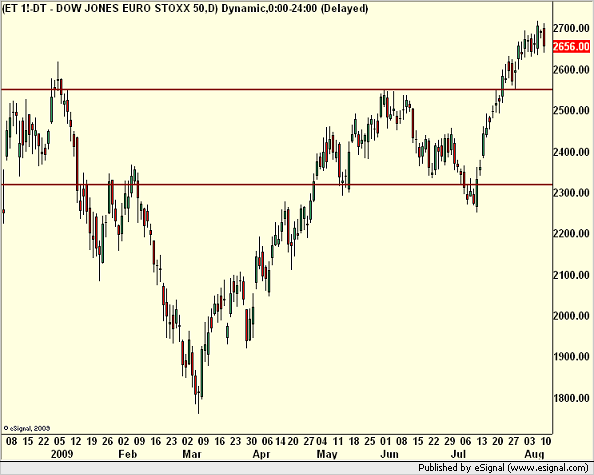Click the 2700.00 price axis label
This screenshot has height=475, width=594.
(x=571, y=28)
